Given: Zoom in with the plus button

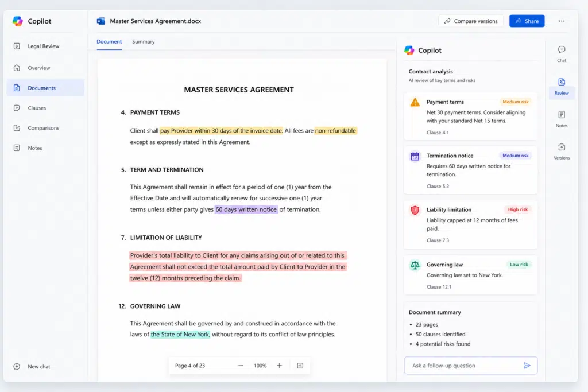Looking at the screenshot, I should [x=280, y=366].
